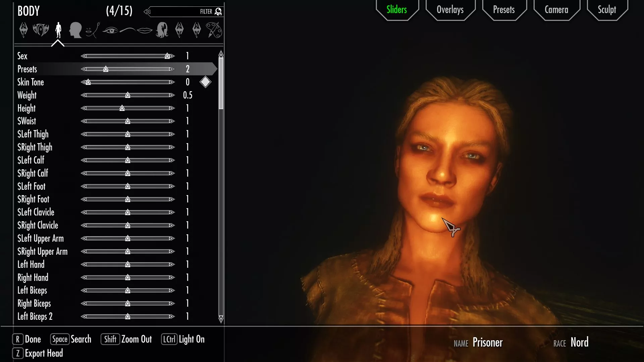Click the Z Export Head button

[x=38, y=353]
